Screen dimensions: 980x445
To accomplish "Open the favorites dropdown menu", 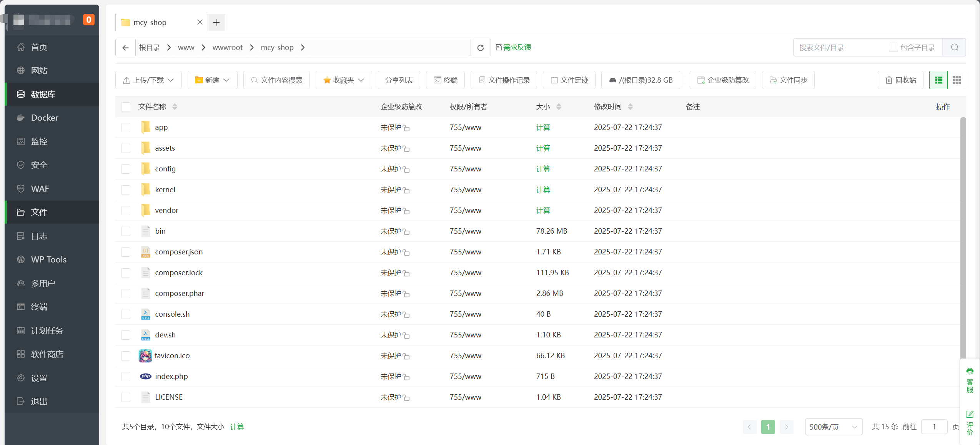I will click(x=344, y=80).
